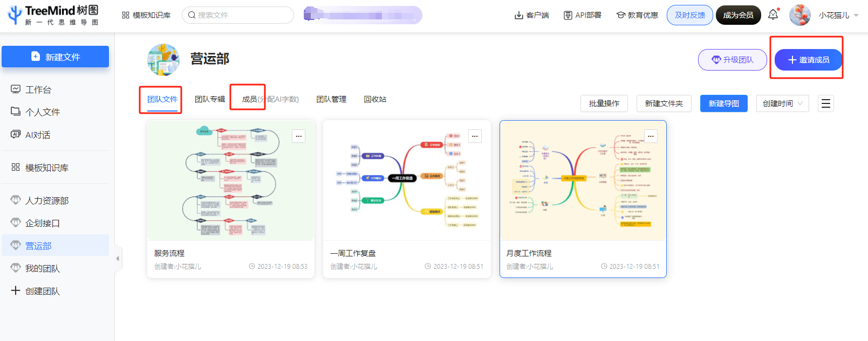Open the 月度工作流程 mind map thumbnail

583,180
